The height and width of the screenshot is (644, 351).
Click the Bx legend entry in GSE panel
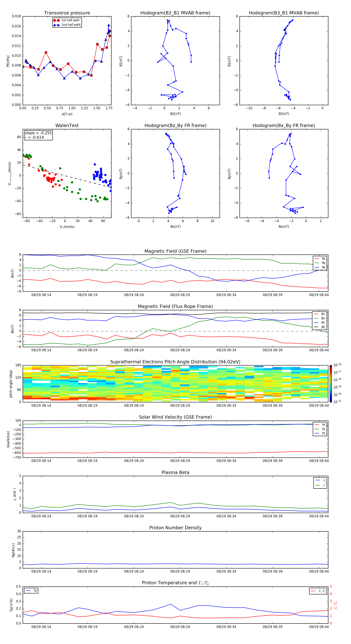[x=320, y=259]
